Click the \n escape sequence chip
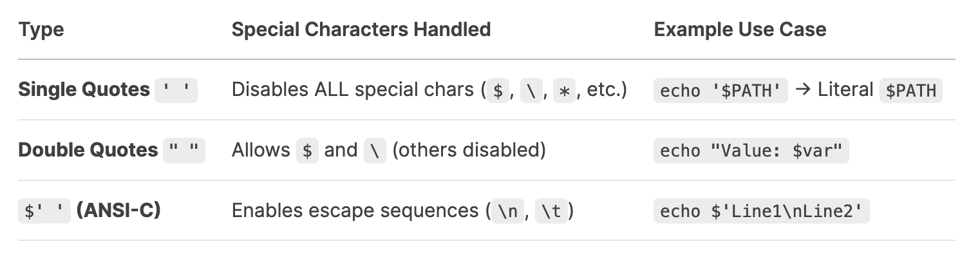 pyautogui.click(x=508, y=211)
